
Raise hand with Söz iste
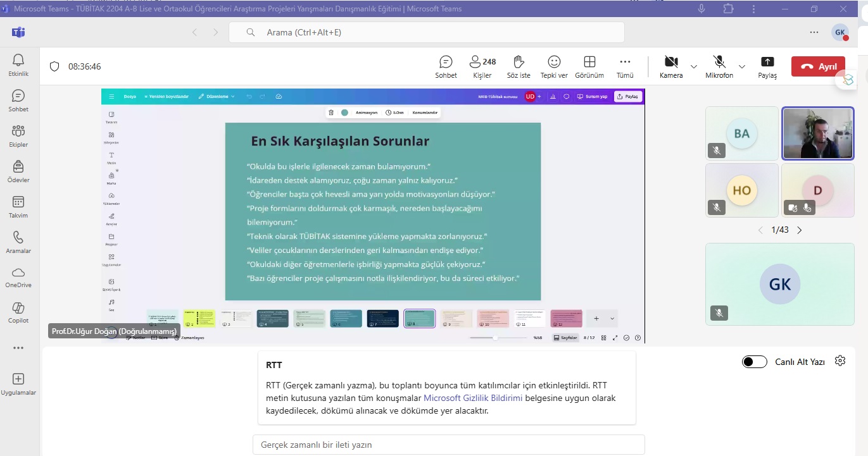pyautogui.click(x=519, y=66)
